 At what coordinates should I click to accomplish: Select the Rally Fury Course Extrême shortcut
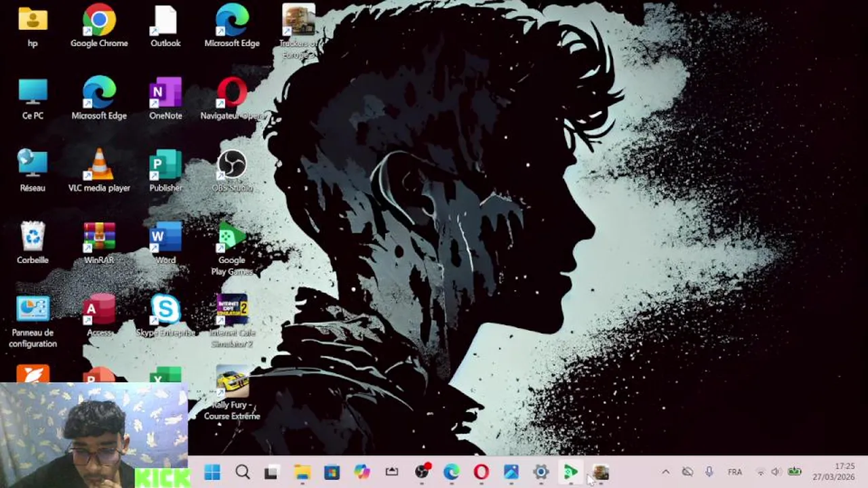click(x=232, y=393)
